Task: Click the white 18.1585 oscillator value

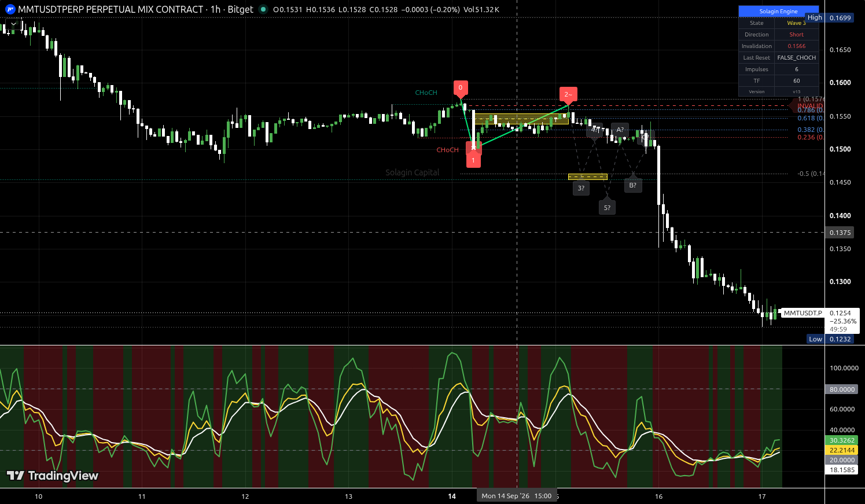Action: [x=842, y=470]
